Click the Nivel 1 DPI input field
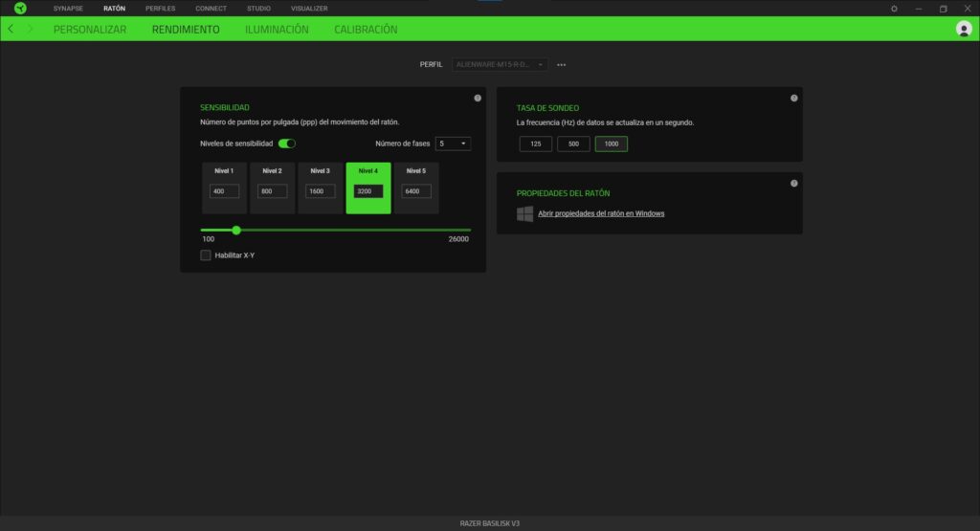This screenshot has height=531, width=980. (224, 191)
